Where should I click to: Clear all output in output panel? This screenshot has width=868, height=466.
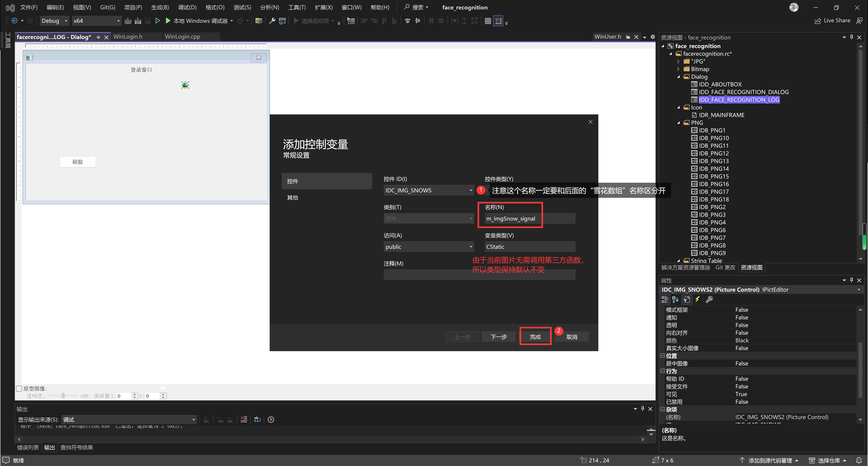click(244, 420)
